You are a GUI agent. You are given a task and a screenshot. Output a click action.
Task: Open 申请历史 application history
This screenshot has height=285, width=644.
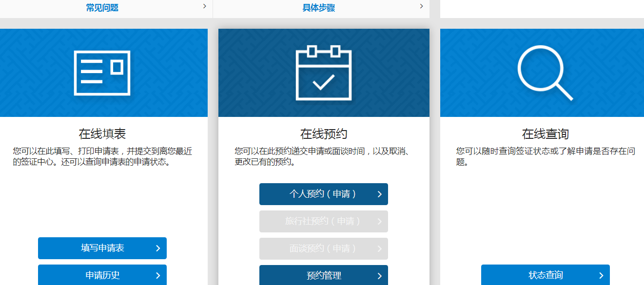coord(102,275)
